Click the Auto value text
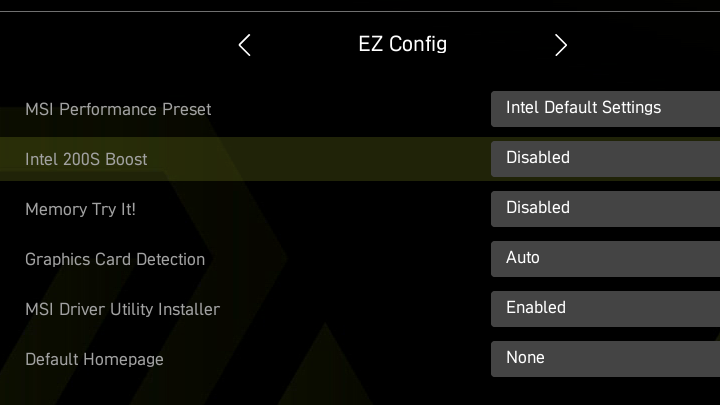Screen dimensions: 720x405 pyautogui.click(x=523, y=258)
